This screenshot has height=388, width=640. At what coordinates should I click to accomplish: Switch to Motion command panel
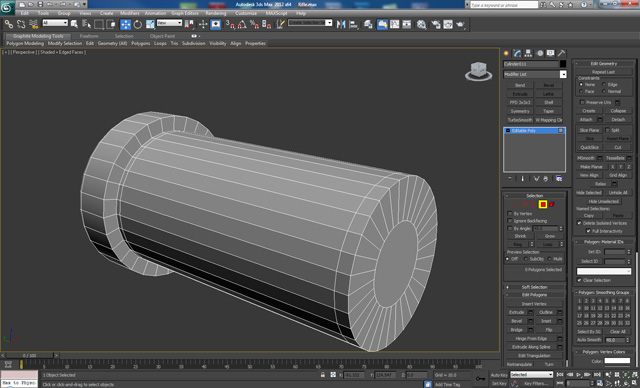pyautogui.click(x=540, y=53)
